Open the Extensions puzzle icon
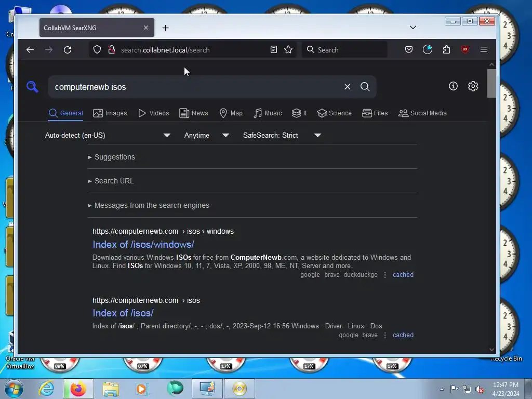 pos(446,49)
